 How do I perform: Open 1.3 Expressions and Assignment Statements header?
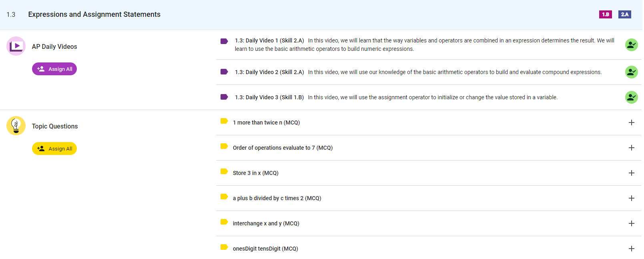pos(94,14)
